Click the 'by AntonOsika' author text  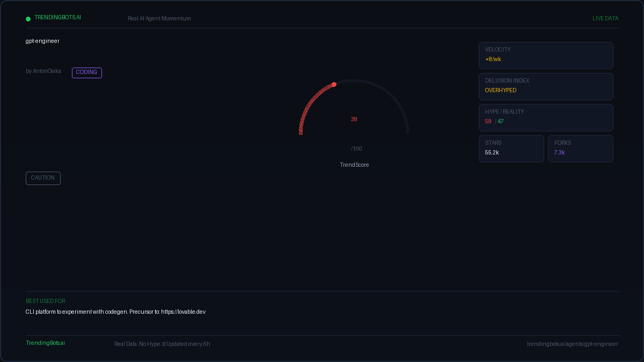[x=43, y=71]
